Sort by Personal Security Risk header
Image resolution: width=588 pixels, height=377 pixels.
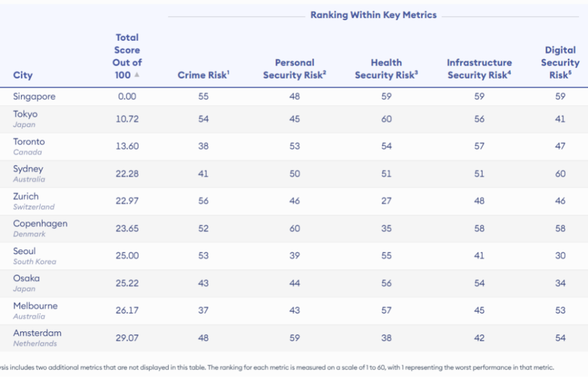[295, 69]
